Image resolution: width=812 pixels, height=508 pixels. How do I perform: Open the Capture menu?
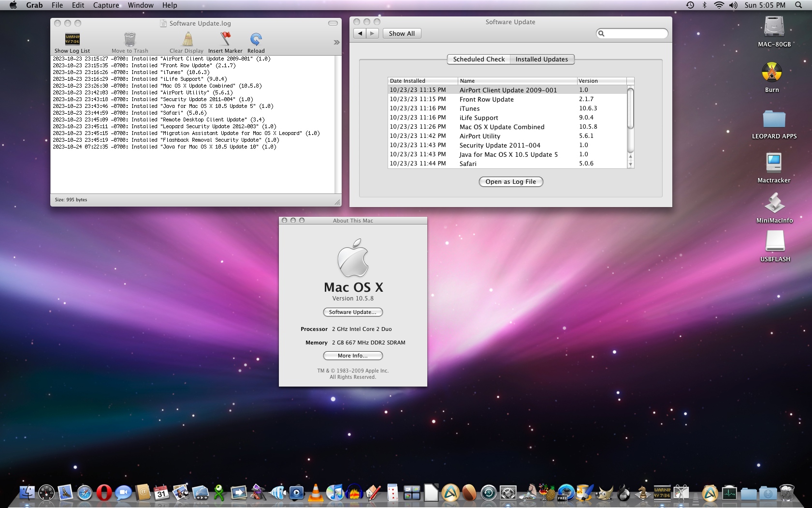[106, 5]
